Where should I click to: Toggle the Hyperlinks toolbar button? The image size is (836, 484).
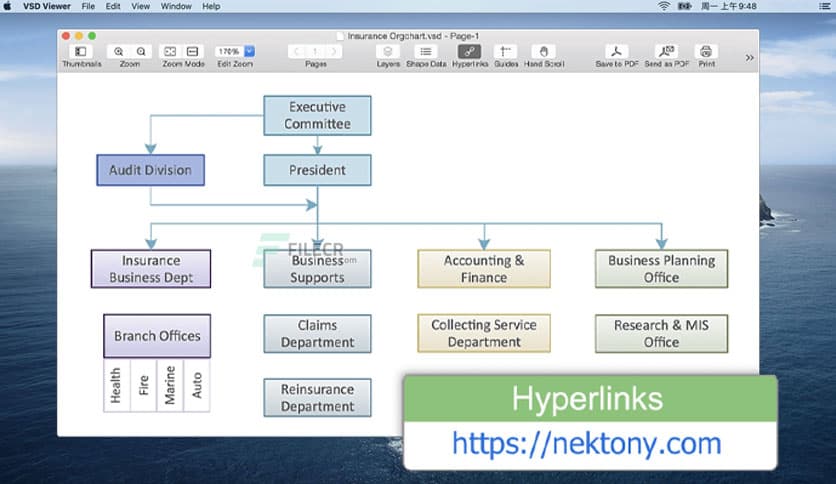(x=469, y=51)
